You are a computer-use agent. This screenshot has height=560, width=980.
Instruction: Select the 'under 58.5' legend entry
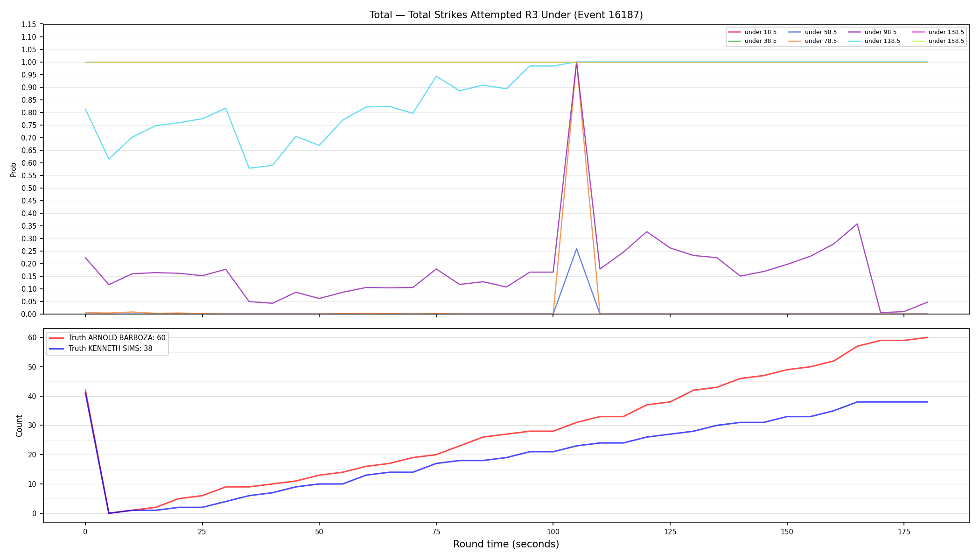click(x=812, y=32)
